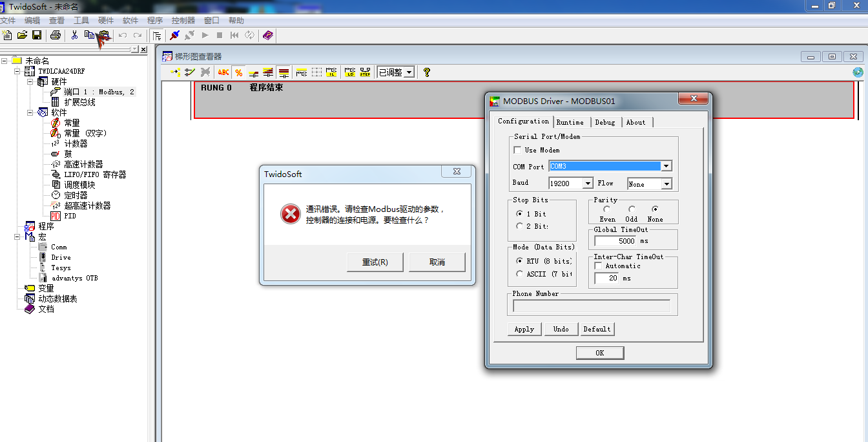The image size is (868, 442).
Task: Click the yellow STEP icon in ladder toolbar
Action: pyautogui.click(x=366, y=72)
